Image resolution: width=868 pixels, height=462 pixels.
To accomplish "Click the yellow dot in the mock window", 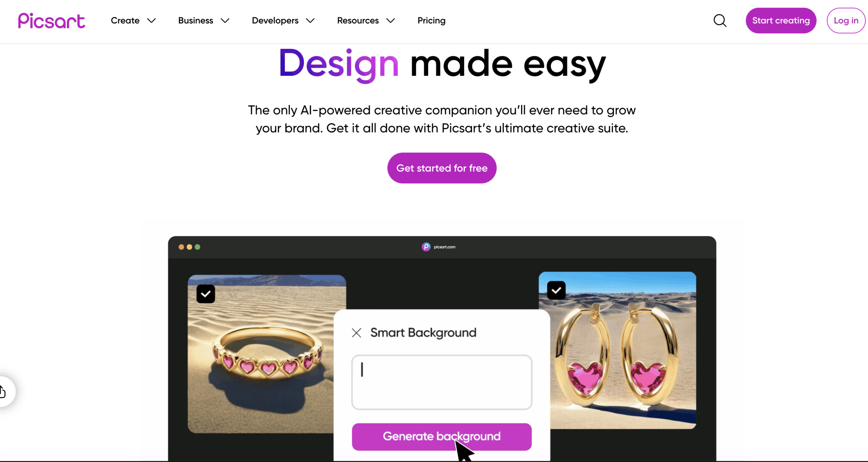I will point(190,247).
